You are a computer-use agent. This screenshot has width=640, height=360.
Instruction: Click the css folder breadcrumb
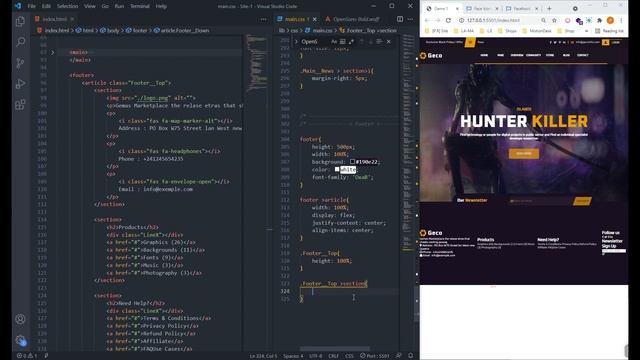[294, 30]
